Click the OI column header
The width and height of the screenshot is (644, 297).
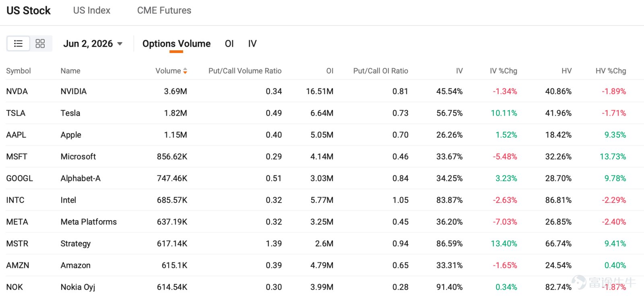tap(330, 71)
